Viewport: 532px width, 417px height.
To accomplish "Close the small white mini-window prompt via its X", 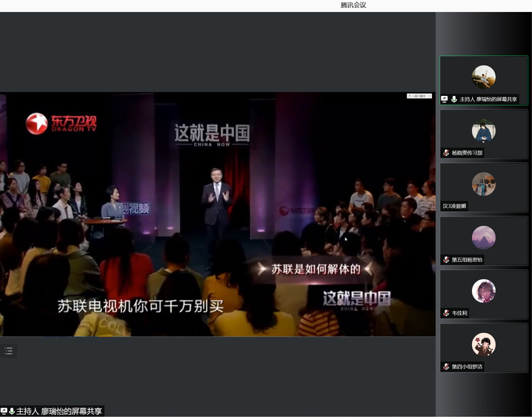I will [429, 97].
